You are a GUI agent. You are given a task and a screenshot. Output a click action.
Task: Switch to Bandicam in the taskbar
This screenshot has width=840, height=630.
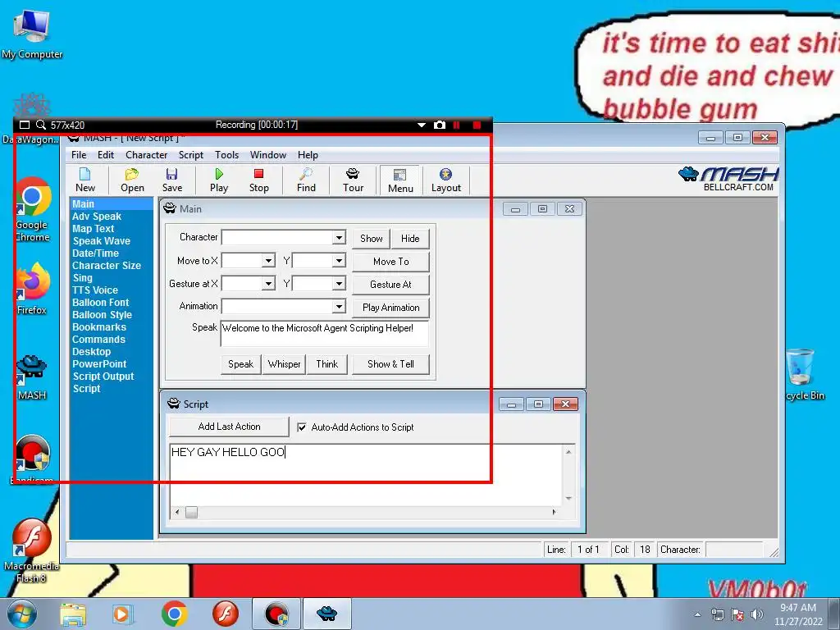pos(276,614)
